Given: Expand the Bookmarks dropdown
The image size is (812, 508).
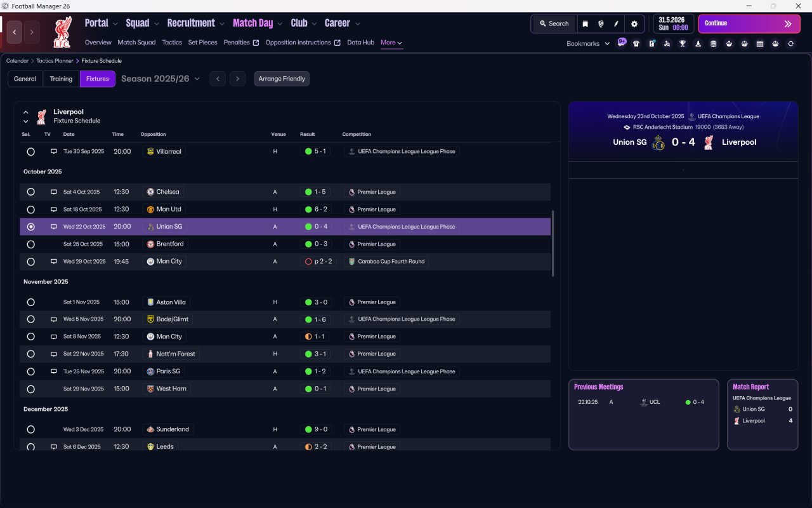Looking at the screenshot, I should pos(588,44).
